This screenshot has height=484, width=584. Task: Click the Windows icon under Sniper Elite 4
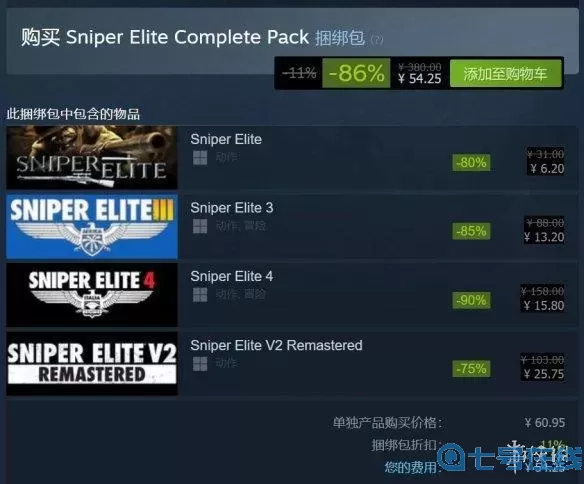point(200,295)
